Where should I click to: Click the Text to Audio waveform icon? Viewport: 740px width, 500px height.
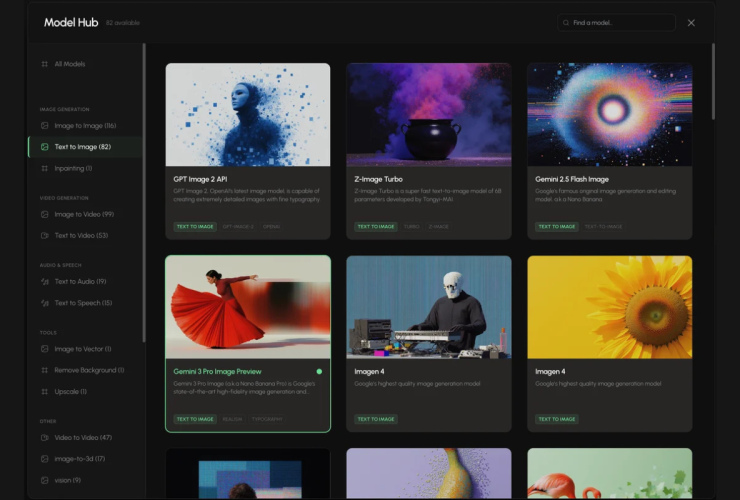(x=44, y=281)
